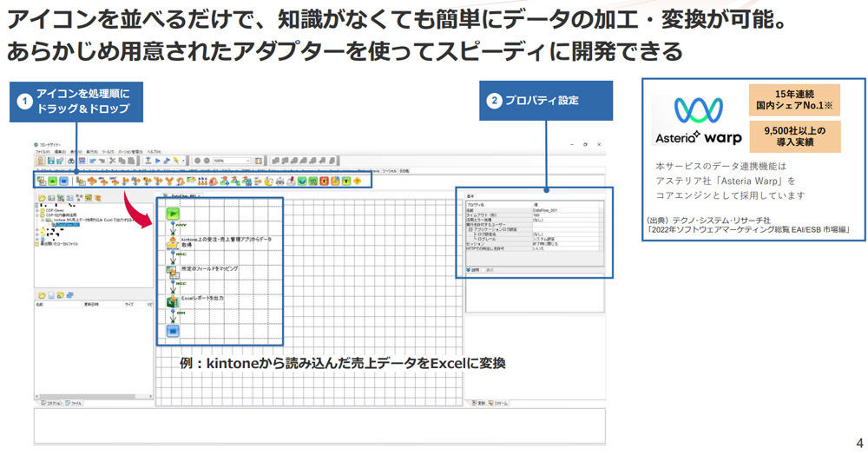
Task: Click the yellow folder icon in the file pane toolbar
Action: (42, 295)
